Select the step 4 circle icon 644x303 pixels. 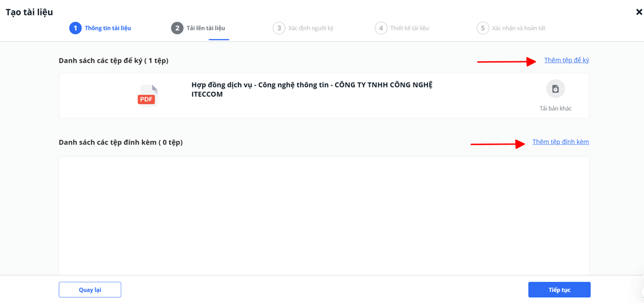click(381, 29)
